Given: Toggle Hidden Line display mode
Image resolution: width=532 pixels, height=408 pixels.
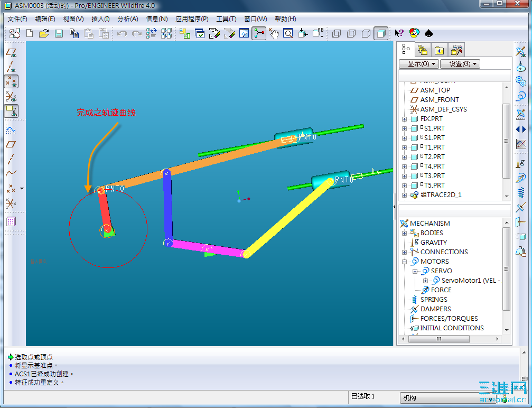Looking at the screenshot, I should tap(351, 33).
